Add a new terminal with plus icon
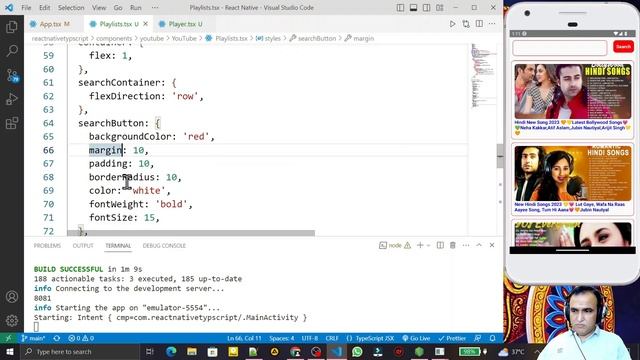Screen dimensions: 640x360 (x=420, y=245)
